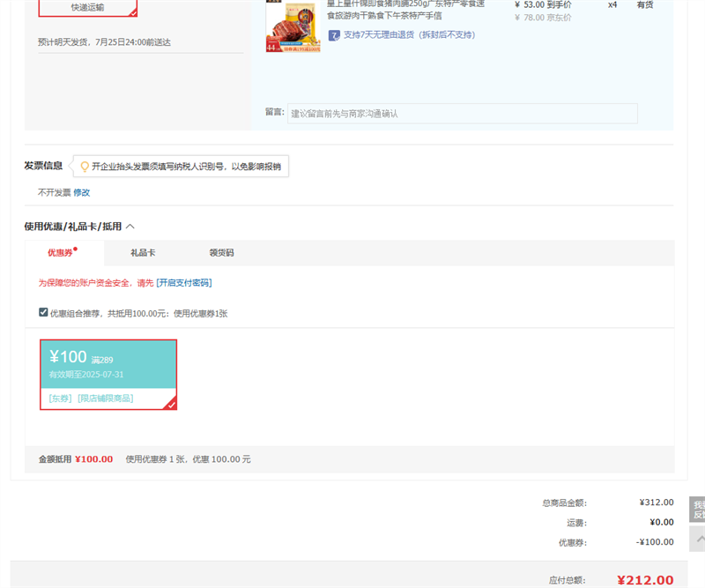Click the 7-day return badge icon
The image size is (705, 588).
point(334,35)
